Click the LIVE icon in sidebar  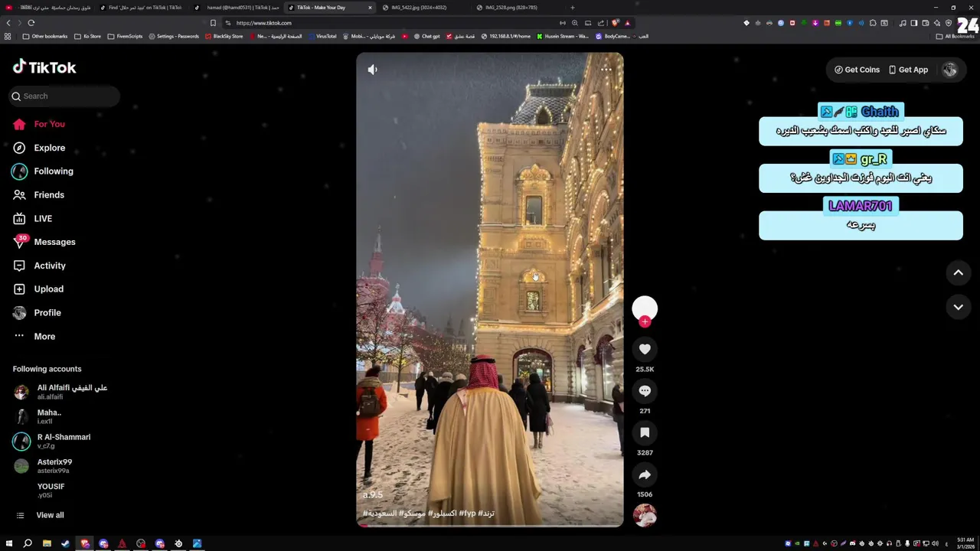20,219
